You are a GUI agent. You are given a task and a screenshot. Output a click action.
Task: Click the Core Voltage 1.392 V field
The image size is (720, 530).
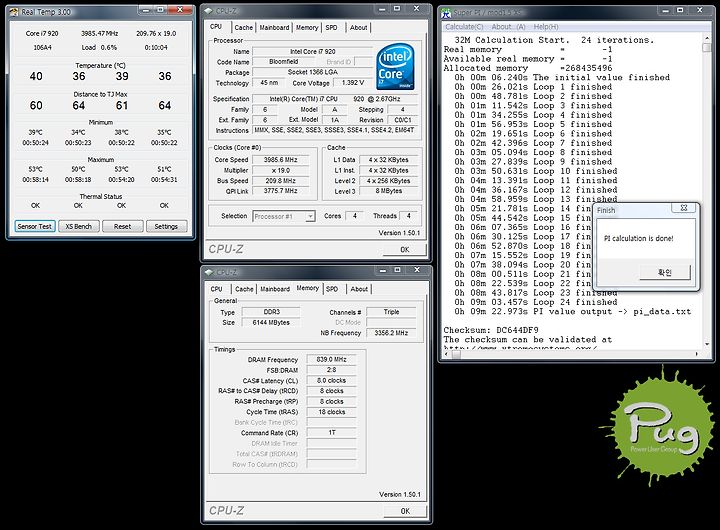(353, 83)
